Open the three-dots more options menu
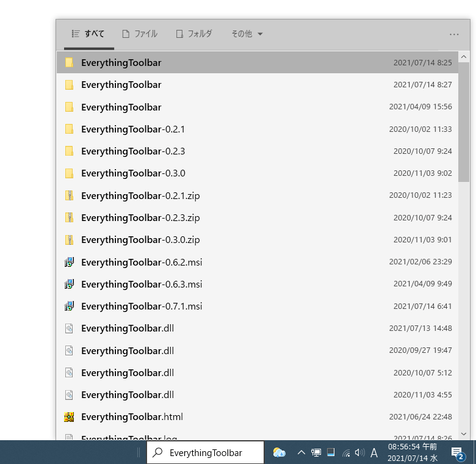The height and width of the screenshot is (464, 476). (x=454, y=34)
